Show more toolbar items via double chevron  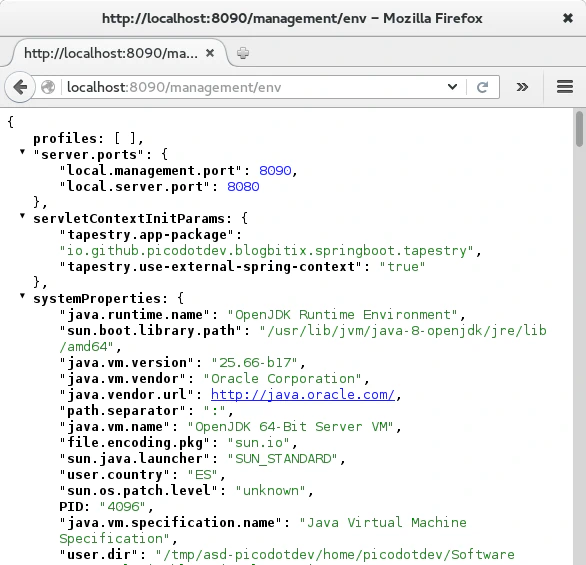522,87
